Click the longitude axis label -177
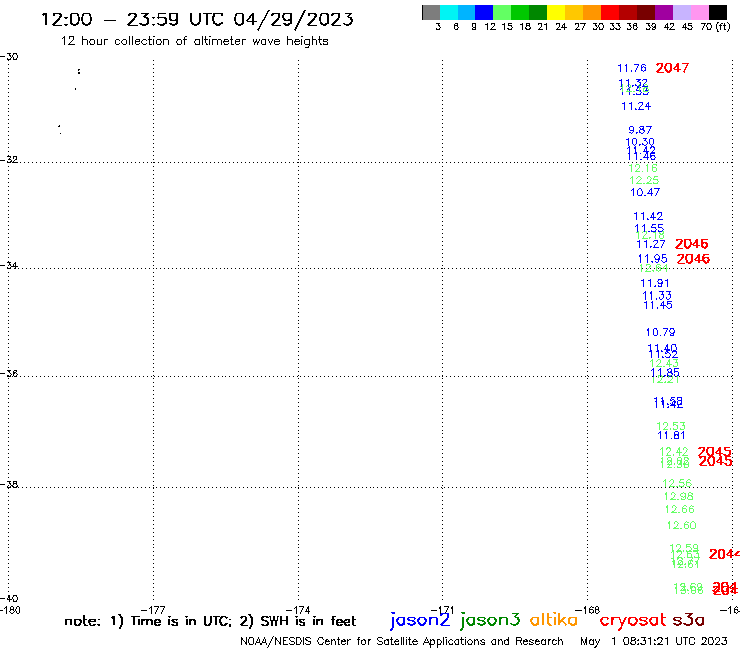Image resolution: width=740 pixels, height=650 pixels. click(x=153, y=610)
